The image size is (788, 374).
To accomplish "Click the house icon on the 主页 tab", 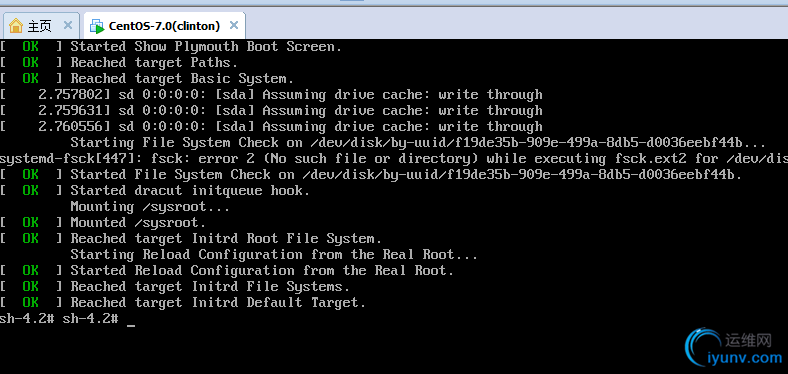I will pyautogui.click(x=16, y=25).
